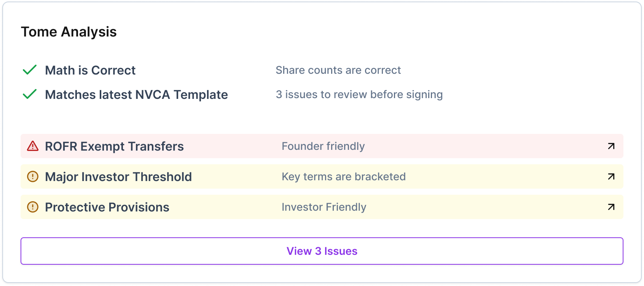
Task: Click the Tome Analysis heading
Action: tap(69, 32)
